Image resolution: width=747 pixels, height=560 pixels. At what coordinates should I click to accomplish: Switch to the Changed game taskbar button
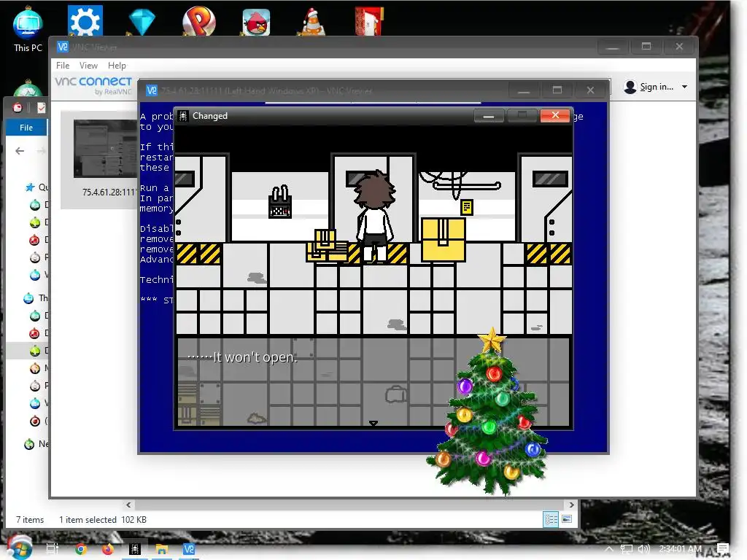pos(135,549)
